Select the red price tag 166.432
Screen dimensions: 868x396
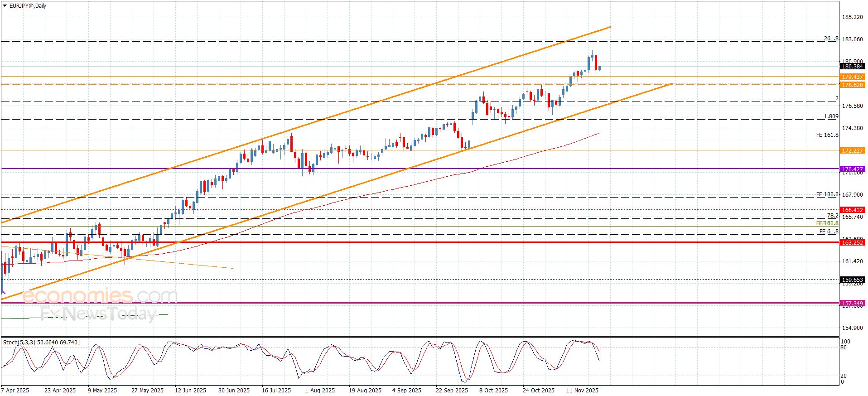click(852, 210)
